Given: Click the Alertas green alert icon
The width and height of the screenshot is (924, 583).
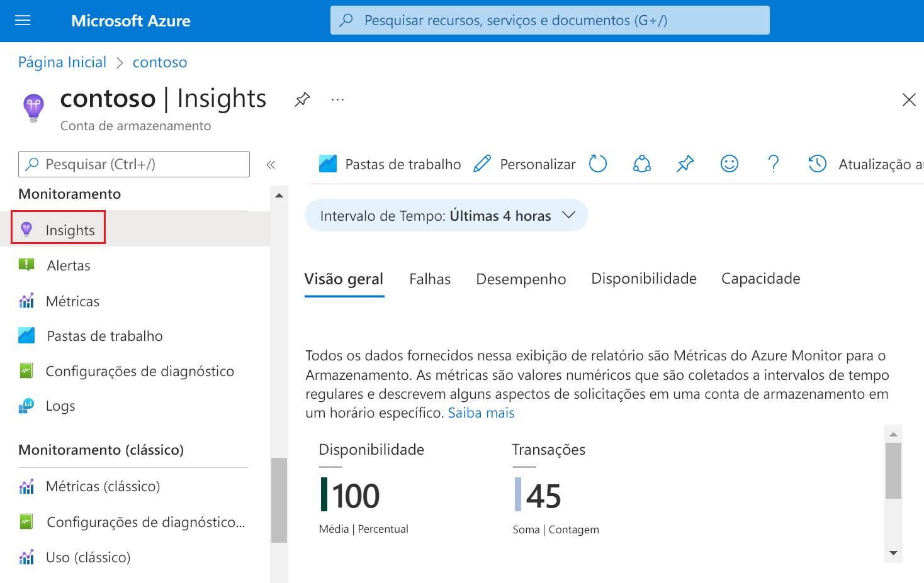Looking at the screenshot, I should (26, 265).
